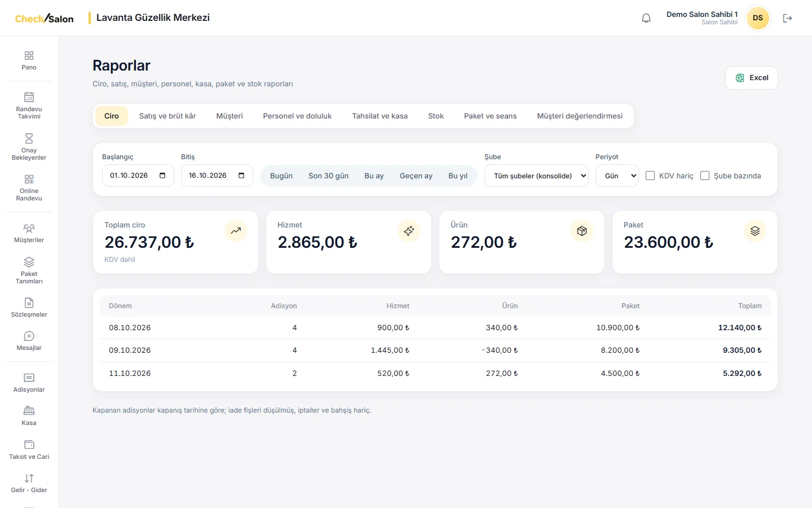The width and height of the screenshot is (812, 508).
Task: Open the Periyot Gün dropdown
Action: [x=617, y=176]
